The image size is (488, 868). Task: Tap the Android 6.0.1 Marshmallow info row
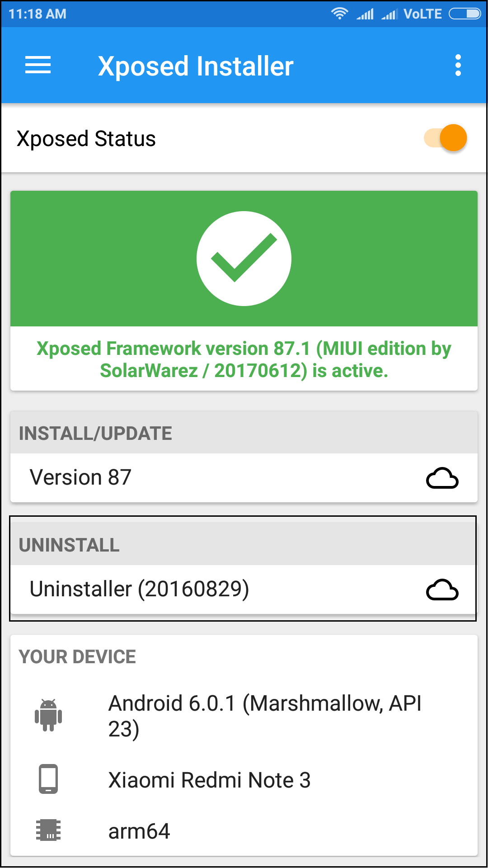pyautogui.click(x=244, y=716)
